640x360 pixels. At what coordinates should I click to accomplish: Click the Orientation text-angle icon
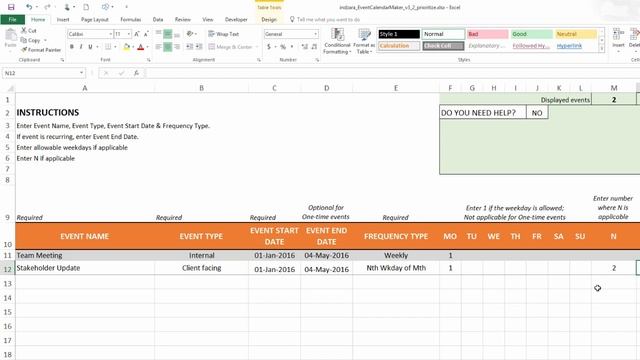[x=190, y=34]
